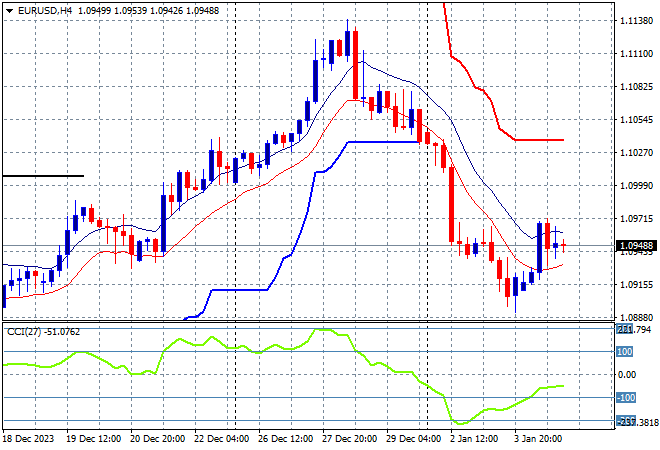Select the tall red candle at 2 Jan 12:00
The image size is (660, 450).
[x=452, y=205]
